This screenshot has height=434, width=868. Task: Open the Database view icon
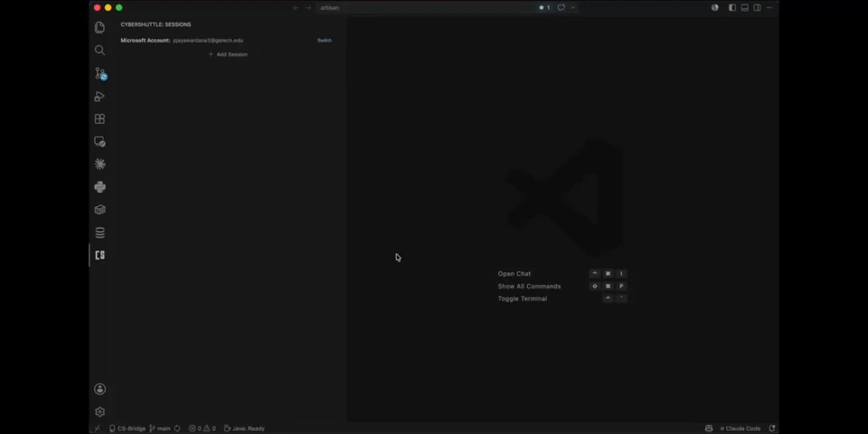pos(99,232)
